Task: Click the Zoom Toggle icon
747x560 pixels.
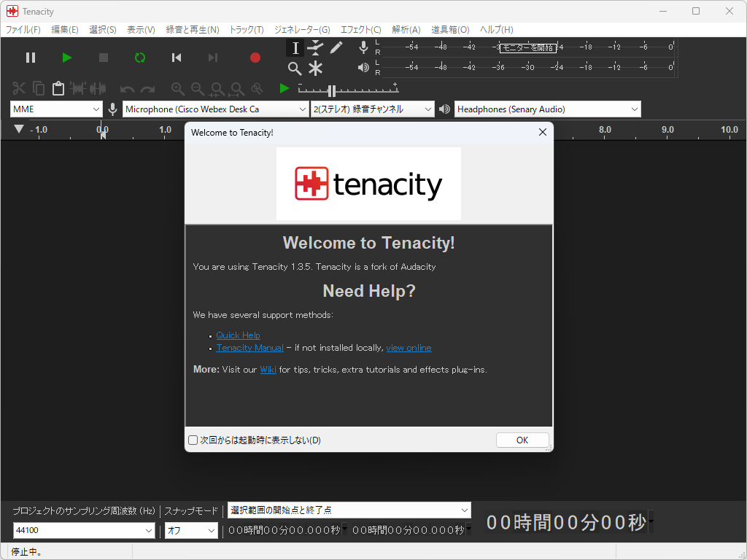Action: 258,88
